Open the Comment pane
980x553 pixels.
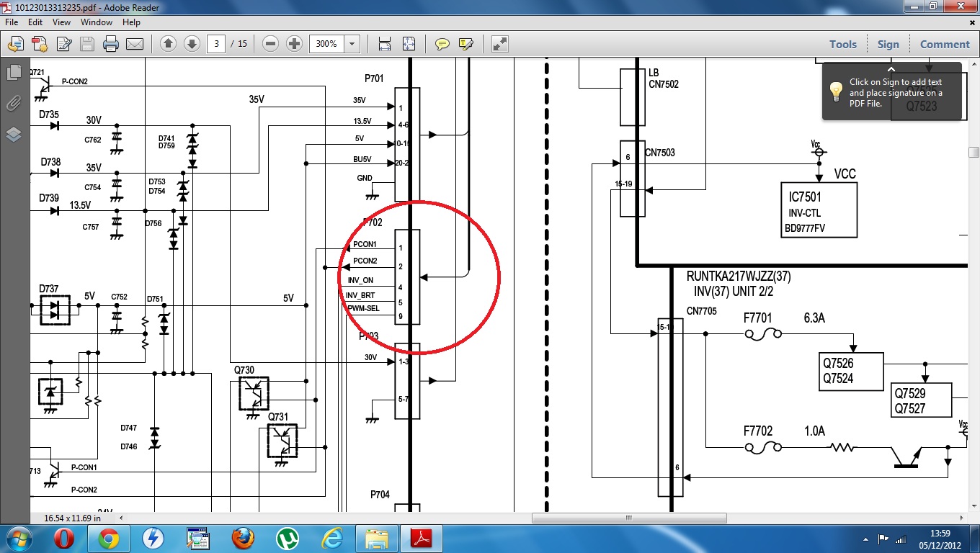(945, 45)
